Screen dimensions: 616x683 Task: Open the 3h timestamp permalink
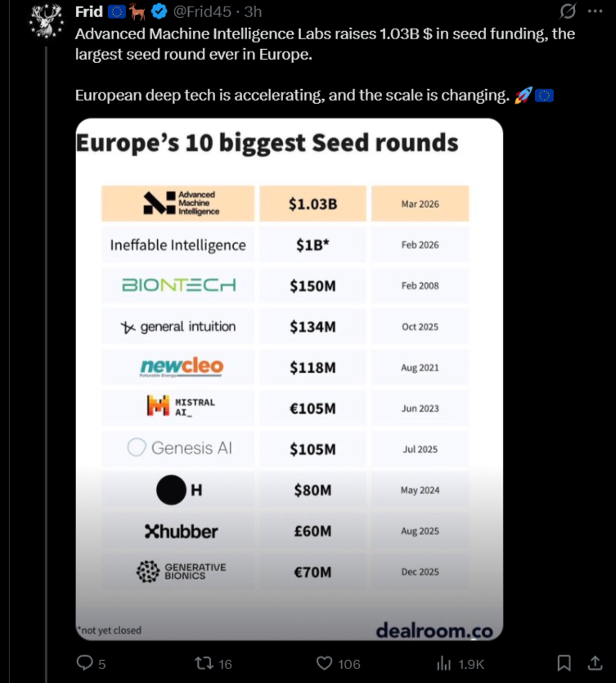point(253,11)
